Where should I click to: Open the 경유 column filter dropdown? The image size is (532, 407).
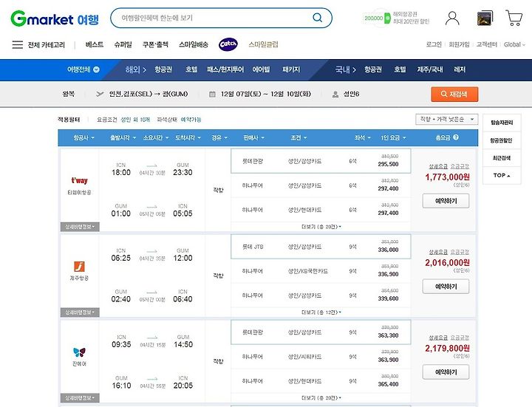coord(219,137)
